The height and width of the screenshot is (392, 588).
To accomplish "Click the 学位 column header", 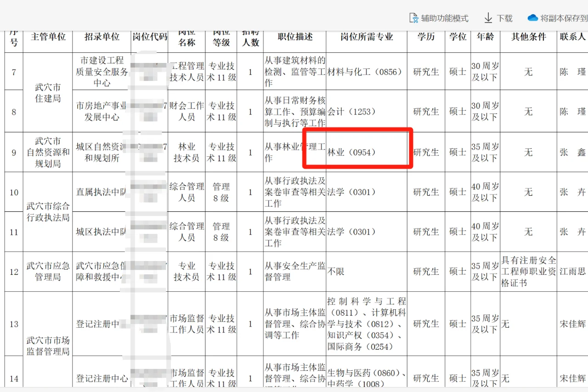I will [x=458, y=37].
